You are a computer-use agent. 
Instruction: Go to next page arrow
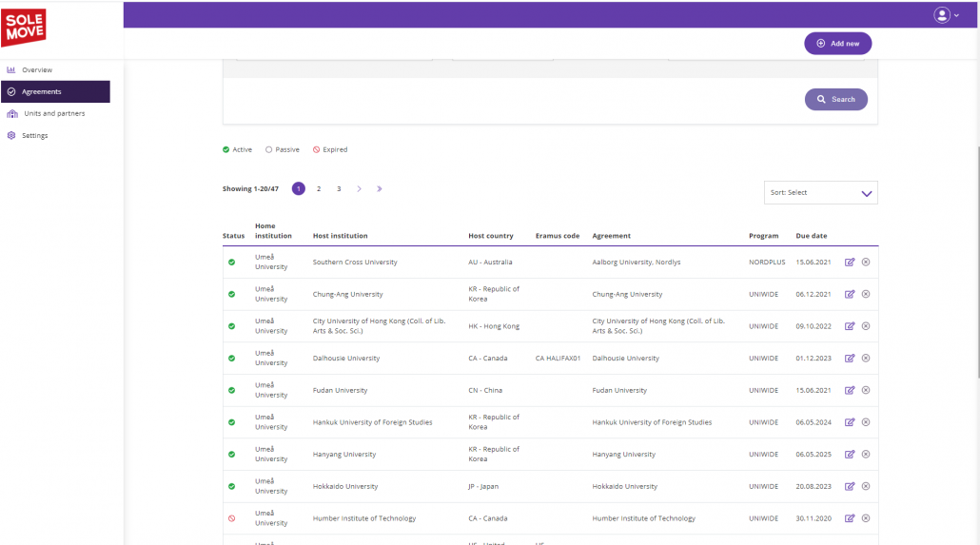(359, 188)
